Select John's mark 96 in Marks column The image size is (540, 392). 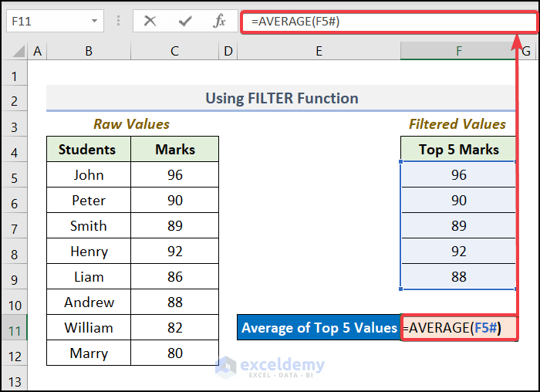(x=174, y=175)
